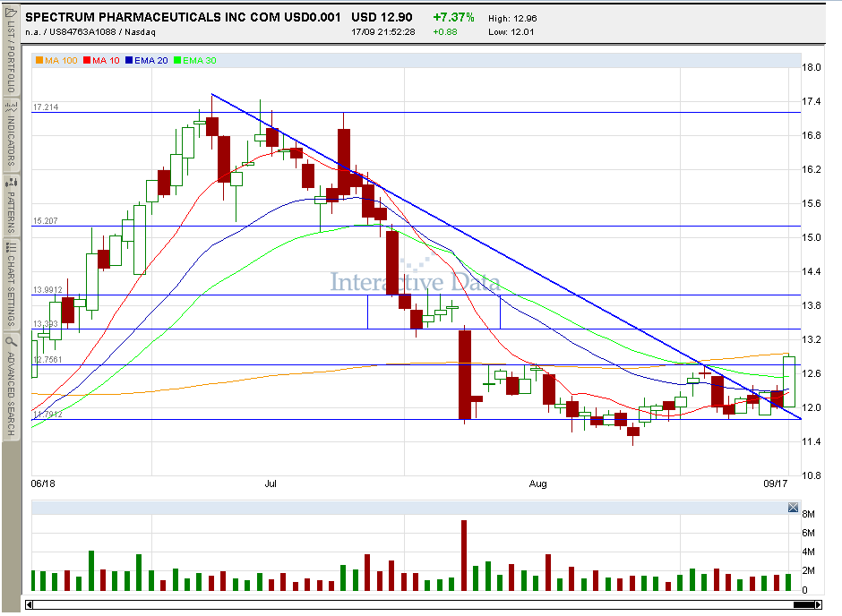Click the List / Portfolio folder icon
842x616 pixels.
coord(12,13)
